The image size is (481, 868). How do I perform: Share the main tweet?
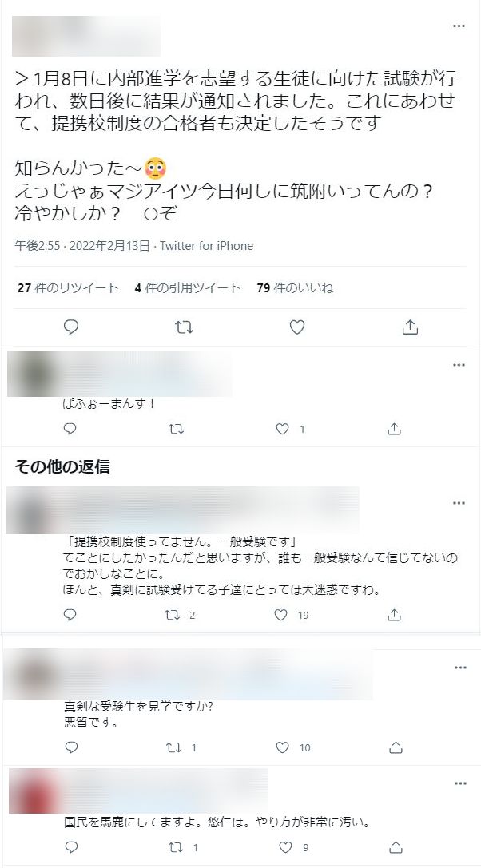[410, 327]
